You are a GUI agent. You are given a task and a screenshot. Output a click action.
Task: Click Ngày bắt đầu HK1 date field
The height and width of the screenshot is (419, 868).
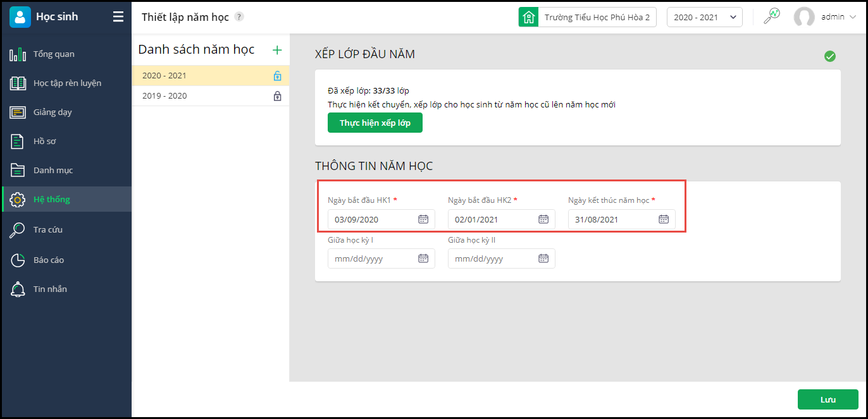[381, 219]
